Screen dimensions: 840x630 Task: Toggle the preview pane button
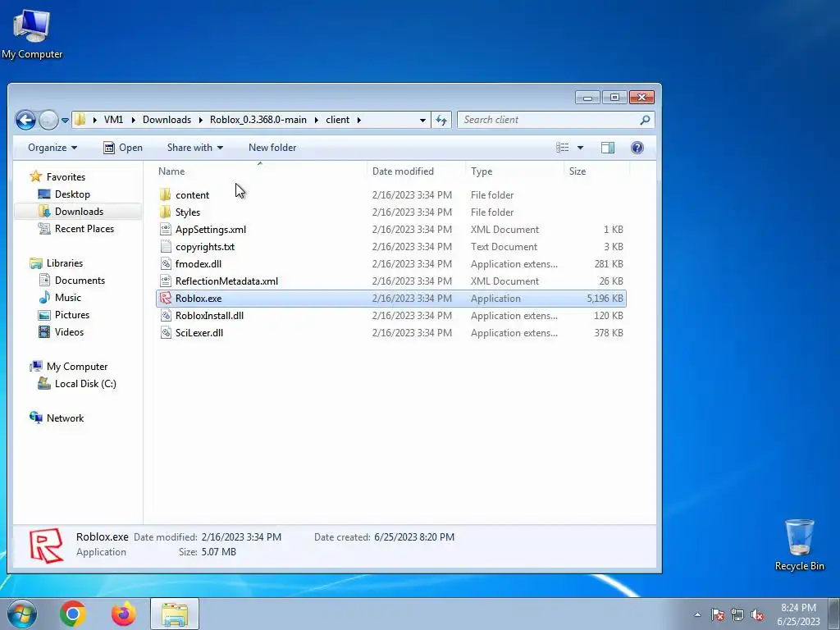[x=608, y=148]
